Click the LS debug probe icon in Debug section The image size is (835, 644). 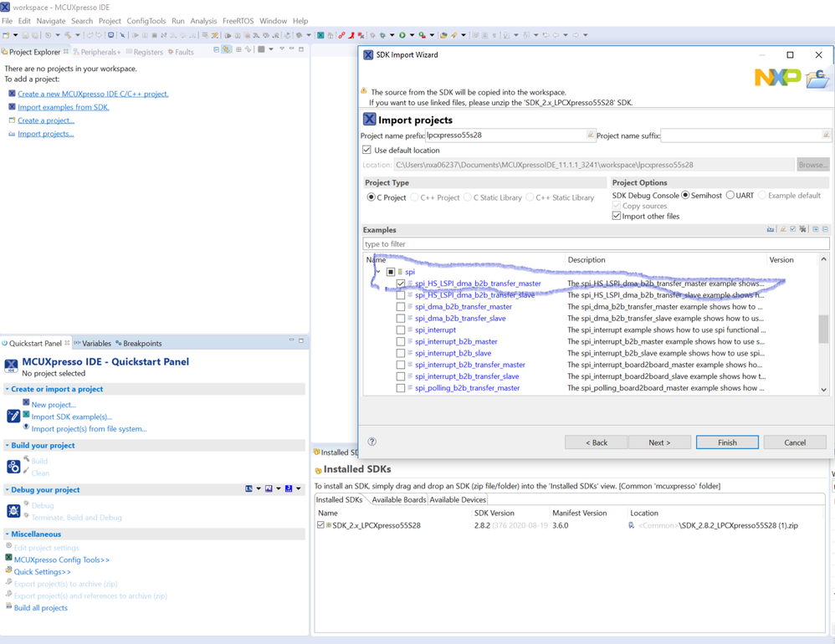(x=248, y=488)
